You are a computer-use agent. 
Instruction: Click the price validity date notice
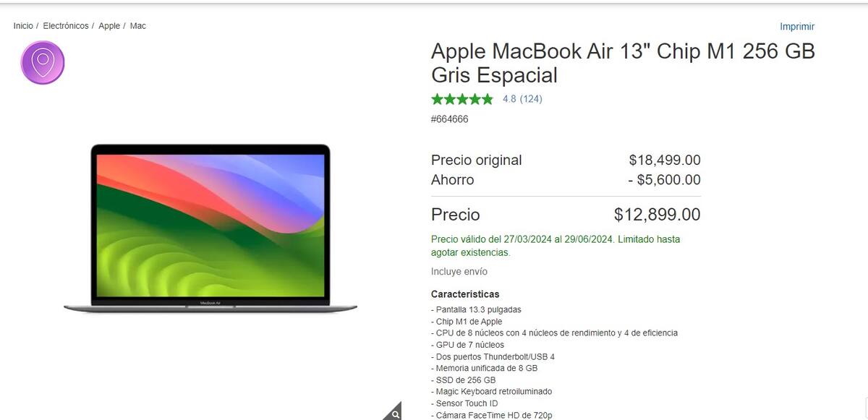[556, 246]
